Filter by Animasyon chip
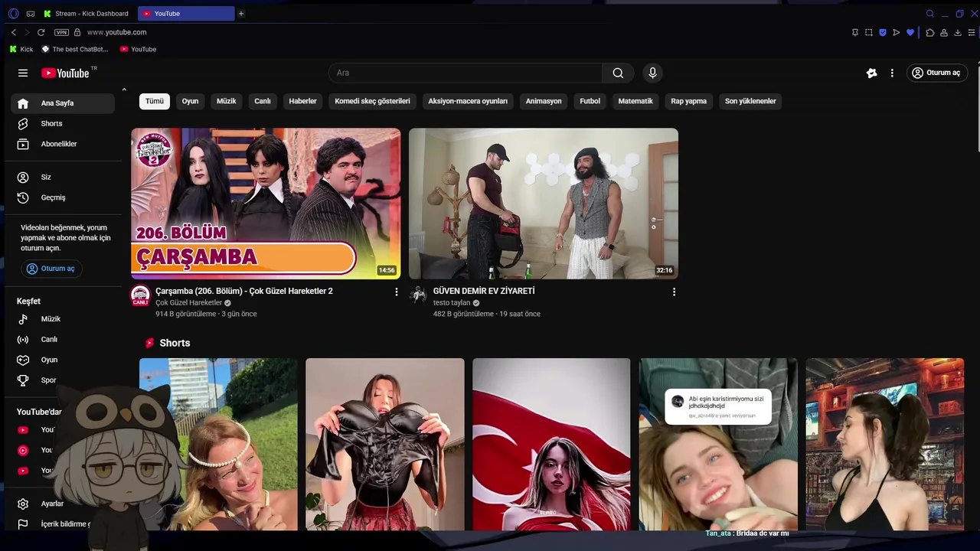The image size is (980, 551). (x=544, y=101)
